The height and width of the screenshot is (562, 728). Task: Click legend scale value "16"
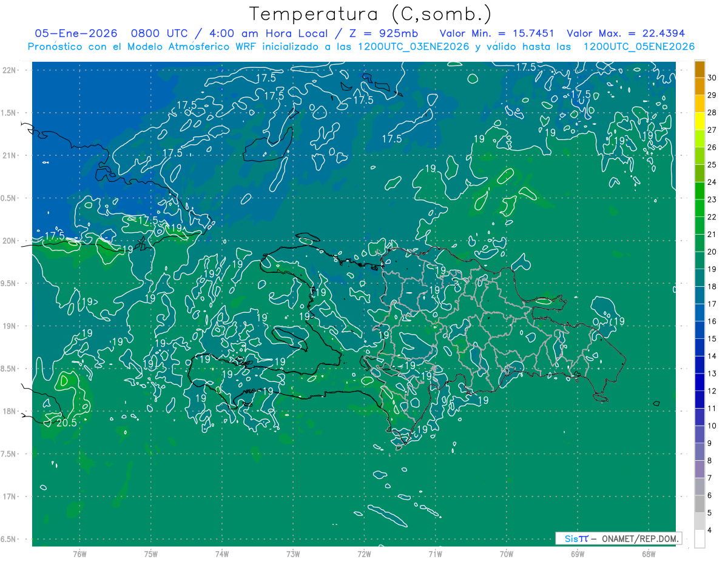(x=712, y=321)
